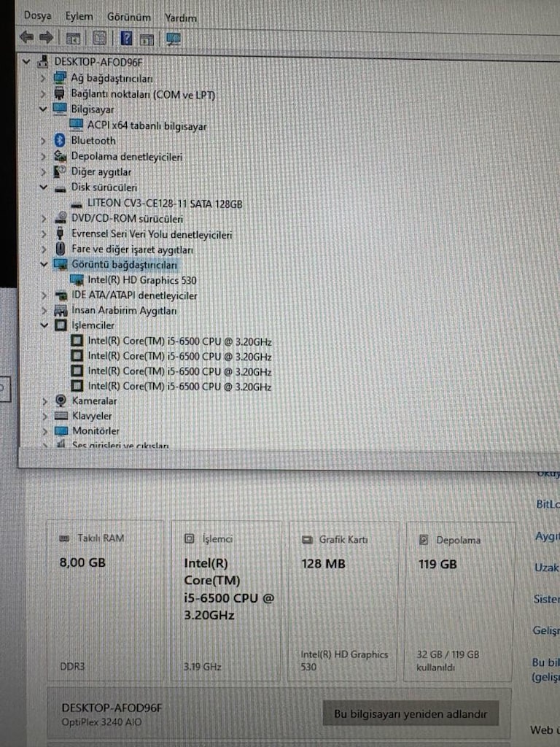The image size is (560, 747).
Task: Select the Monitörler tree label
Action: [x=96, y=430]
